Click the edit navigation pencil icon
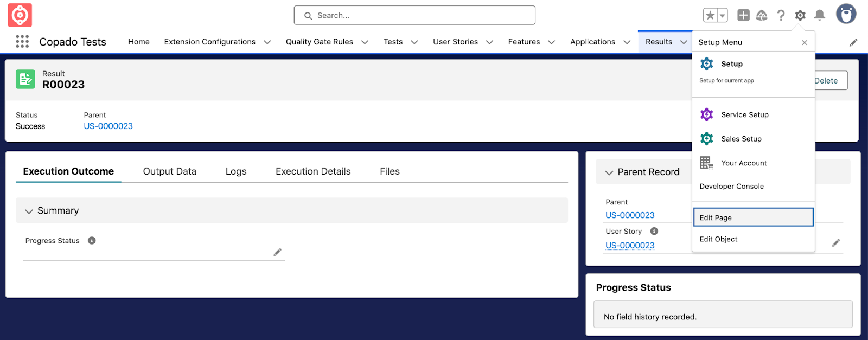The width and height of the screenshot is (868, 340). (853, 42)
